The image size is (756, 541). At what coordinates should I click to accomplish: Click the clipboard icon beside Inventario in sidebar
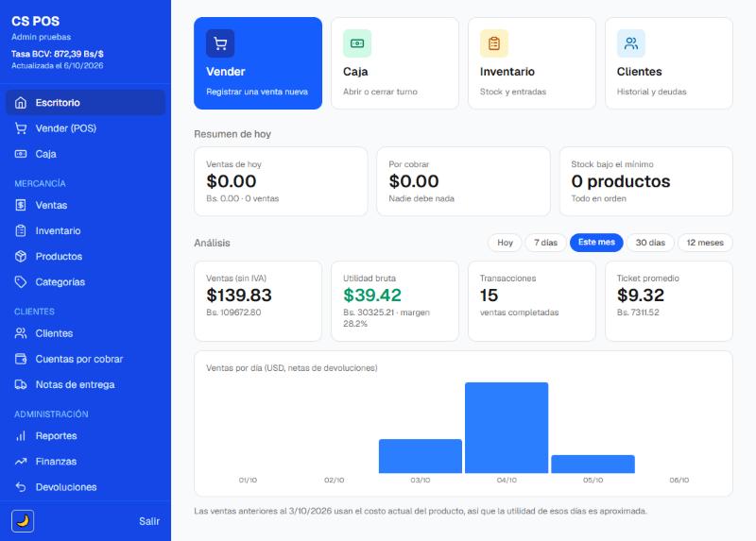pyautogui.click(x=20, y=230)
